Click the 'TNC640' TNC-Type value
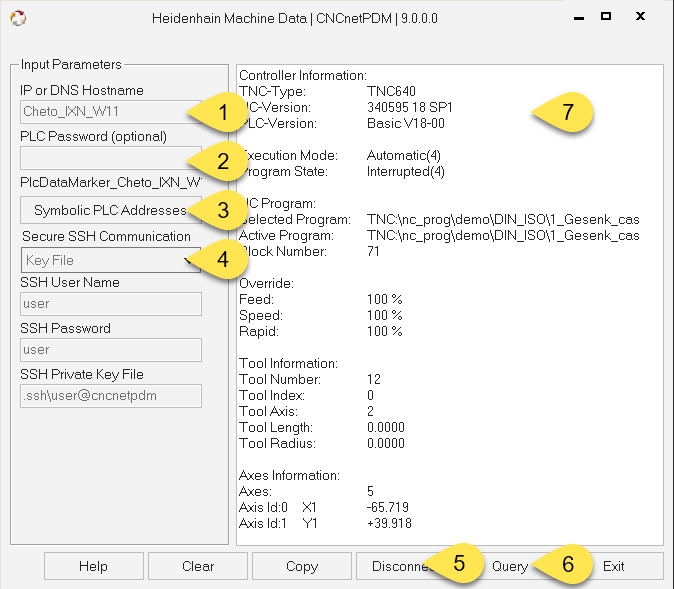The height and width of the screenshot is (589, 674). [x=391, y=92]
